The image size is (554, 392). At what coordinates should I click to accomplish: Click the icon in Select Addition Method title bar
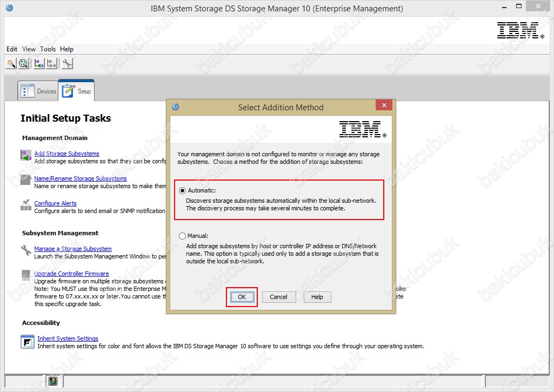175,107
